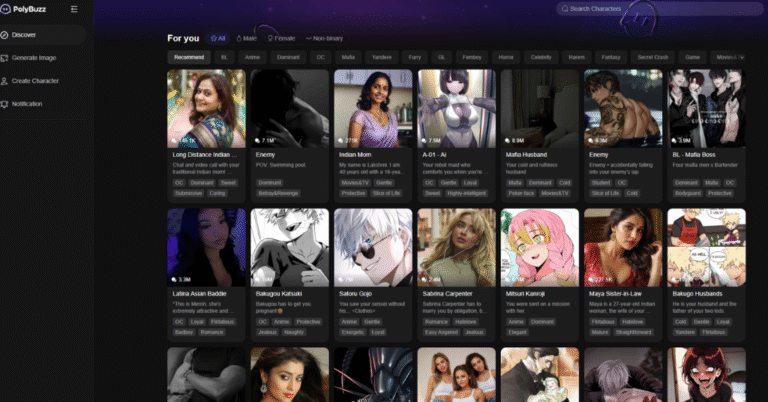Open the Indian Mom character thumbnail
This screenshot has height=402, width=768.
pos(373,109)
